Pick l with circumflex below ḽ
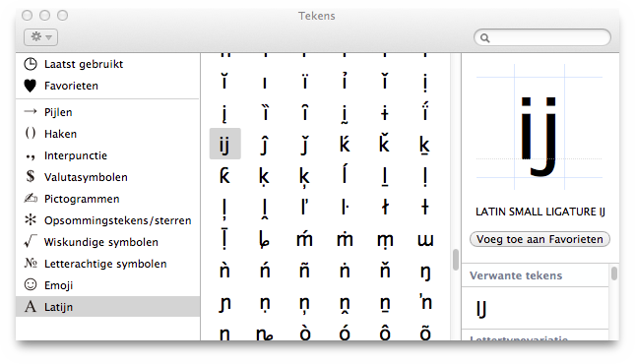The width and height of the screenshot is (635, 364). coord(265,209)
